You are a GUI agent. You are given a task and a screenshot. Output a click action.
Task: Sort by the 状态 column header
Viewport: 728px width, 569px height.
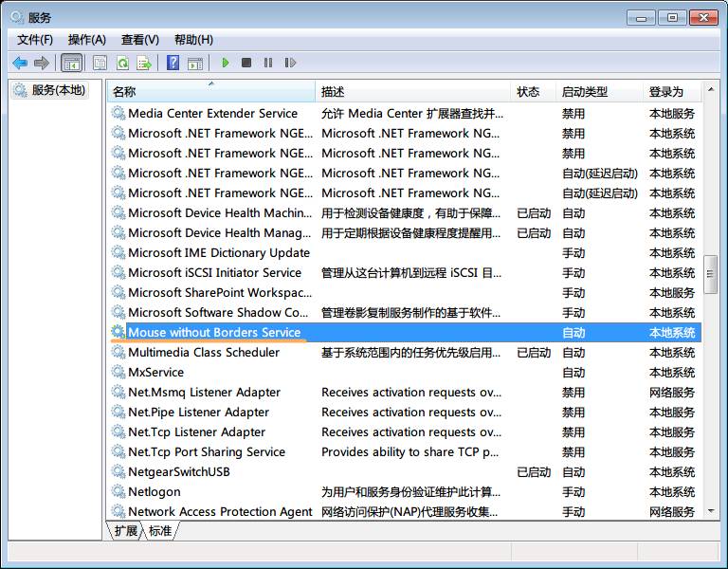533,91
